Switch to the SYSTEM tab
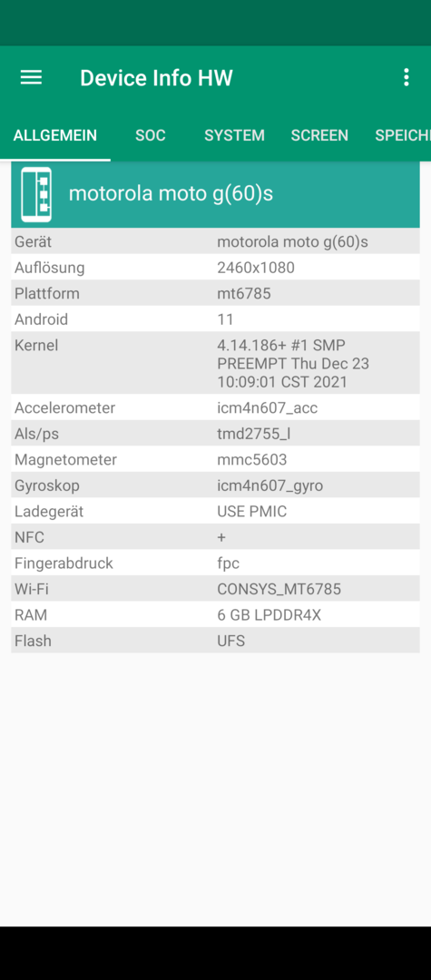Viewport: 431px width, 980px height. point(234,135)
